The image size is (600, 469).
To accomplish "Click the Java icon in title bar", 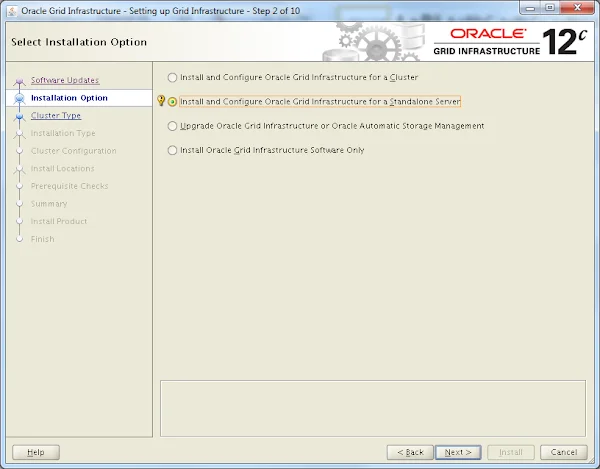I will tap(12, 11).
